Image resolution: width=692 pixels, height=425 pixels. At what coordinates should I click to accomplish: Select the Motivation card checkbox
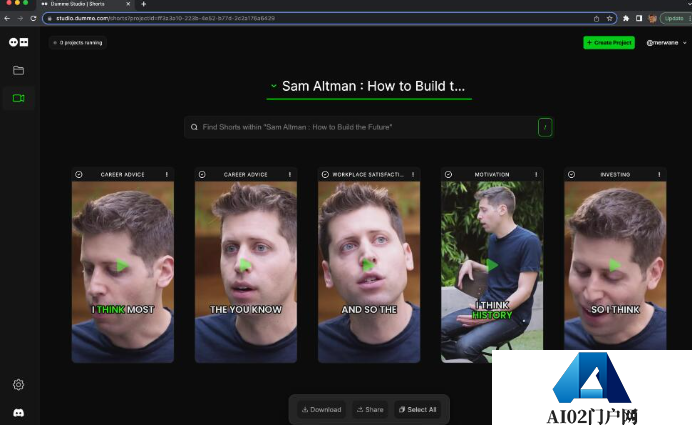coord(448,174)
